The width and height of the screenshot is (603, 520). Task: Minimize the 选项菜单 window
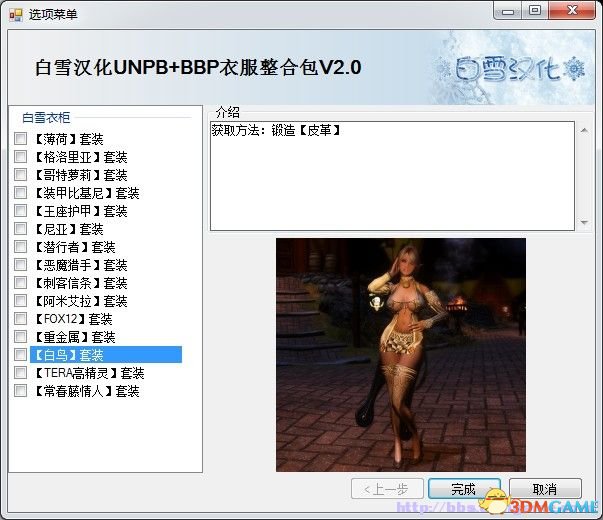(508, 11)
